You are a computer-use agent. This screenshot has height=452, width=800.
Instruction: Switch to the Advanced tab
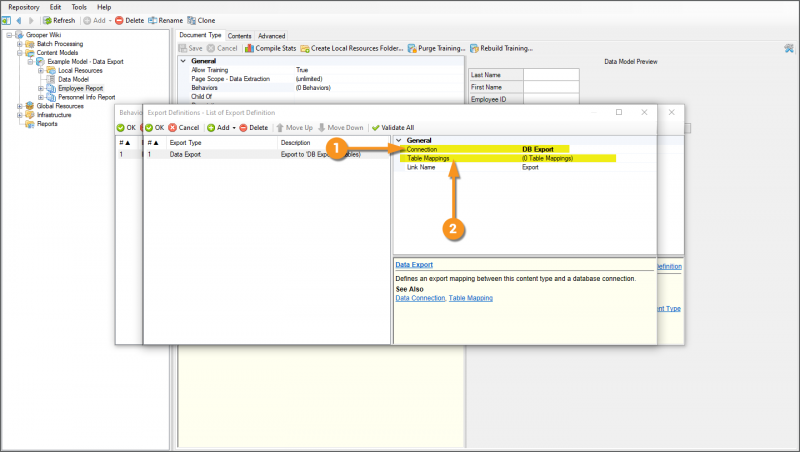[271, 36]
